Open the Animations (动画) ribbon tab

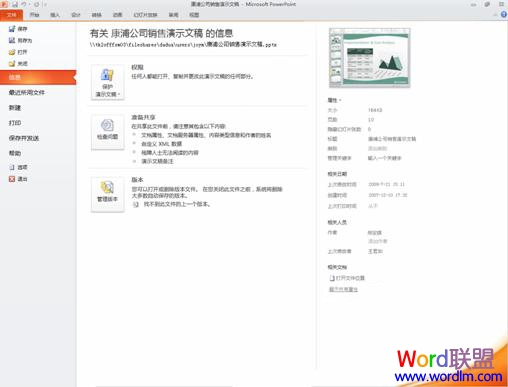tap(117, 15)
